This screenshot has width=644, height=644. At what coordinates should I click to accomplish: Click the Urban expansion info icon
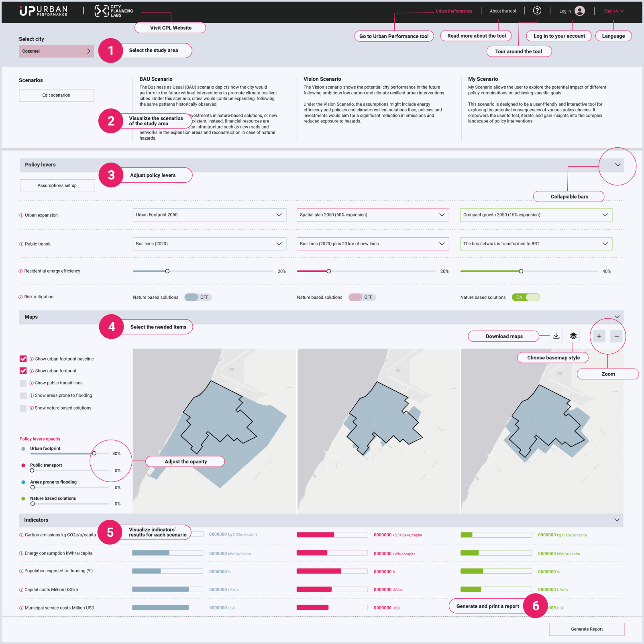pos(21,216)
